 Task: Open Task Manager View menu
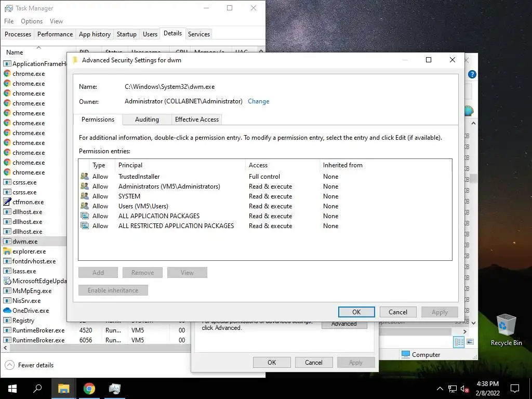(56, 21)
